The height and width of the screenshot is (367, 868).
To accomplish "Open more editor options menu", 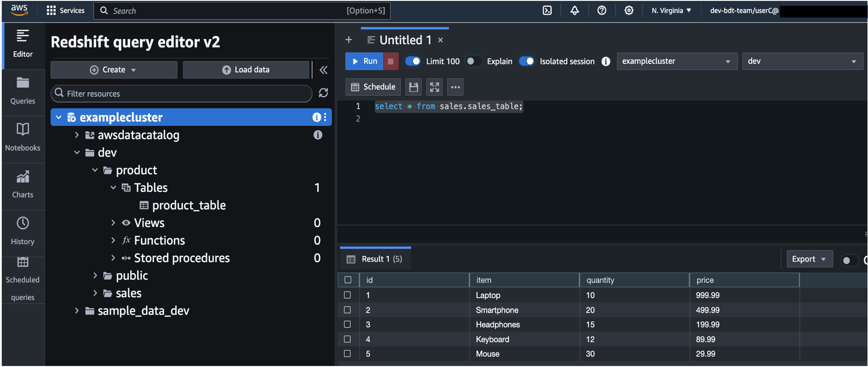I will click(455, 87).
